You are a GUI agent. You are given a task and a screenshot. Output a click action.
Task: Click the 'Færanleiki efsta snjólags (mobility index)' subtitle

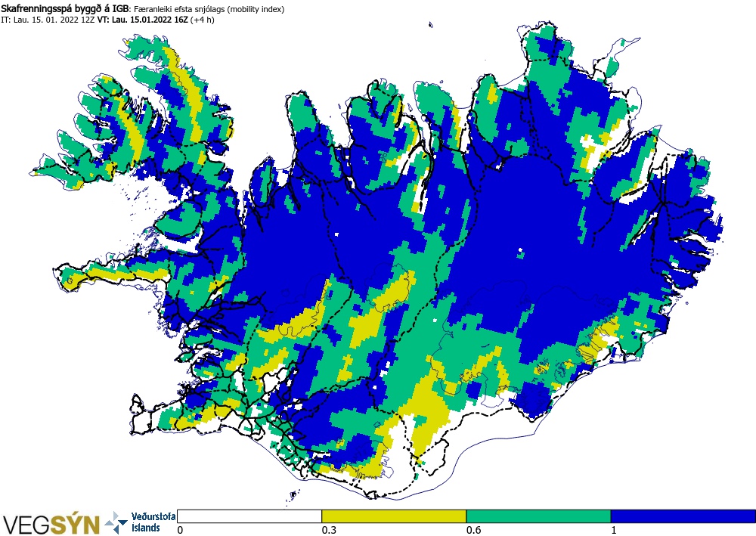tap(209, 9)
